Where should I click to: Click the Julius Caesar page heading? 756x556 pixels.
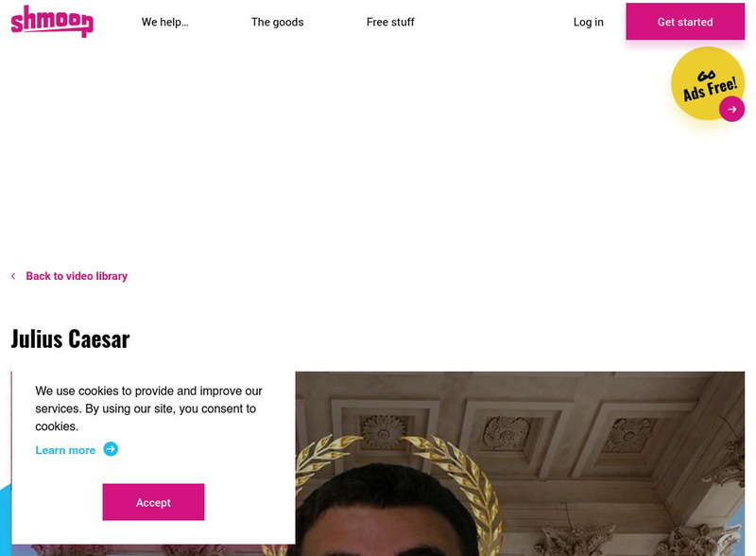pyautogui.click(x=70, y=339)
